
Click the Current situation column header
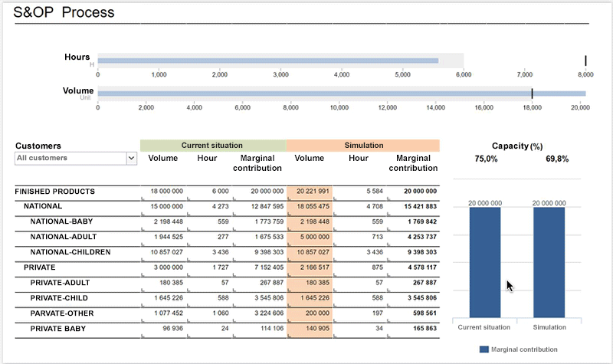212,145
